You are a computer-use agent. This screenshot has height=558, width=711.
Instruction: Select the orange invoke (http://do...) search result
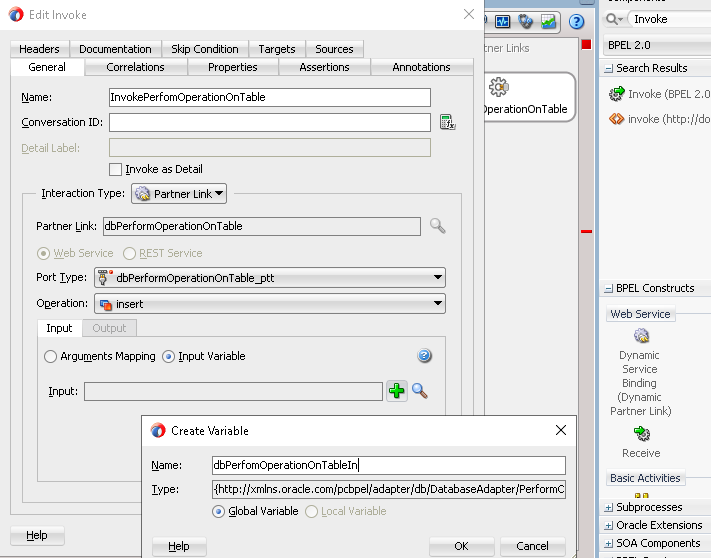point(659,119)
